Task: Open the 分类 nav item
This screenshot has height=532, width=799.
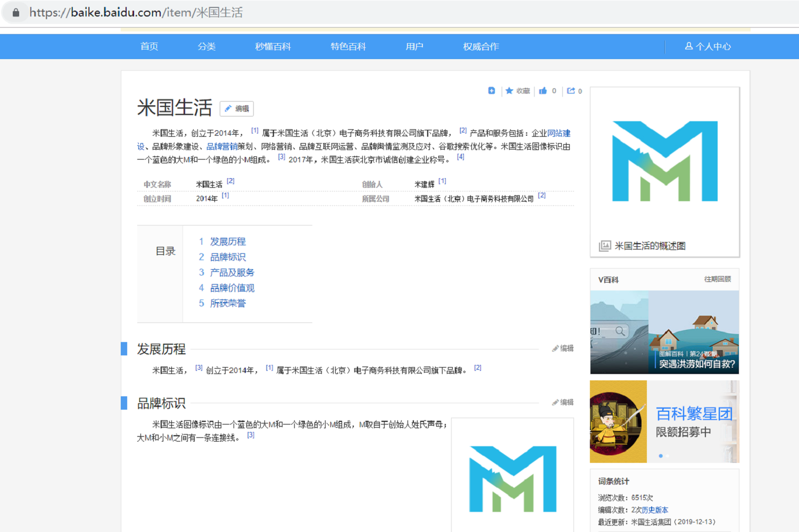Action: point(206,46)
